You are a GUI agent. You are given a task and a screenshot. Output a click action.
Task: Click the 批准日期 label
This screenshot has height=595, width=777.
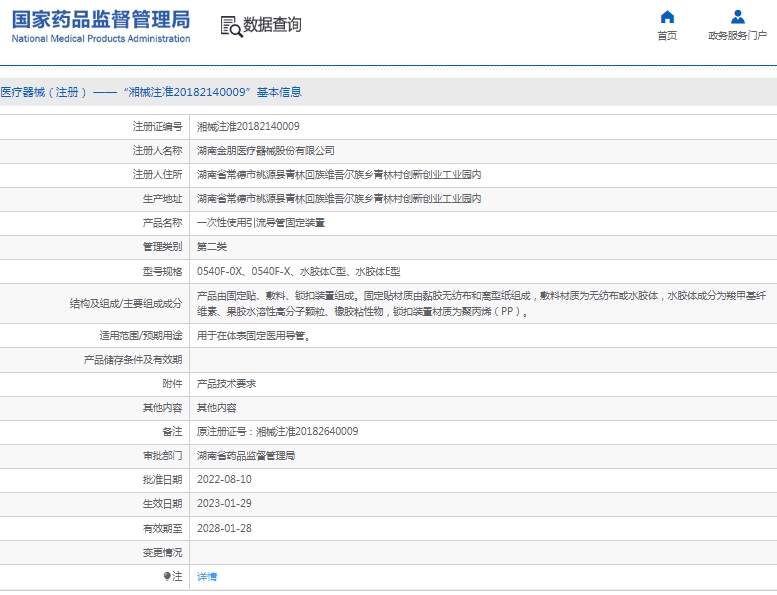[x=163, y=480]
